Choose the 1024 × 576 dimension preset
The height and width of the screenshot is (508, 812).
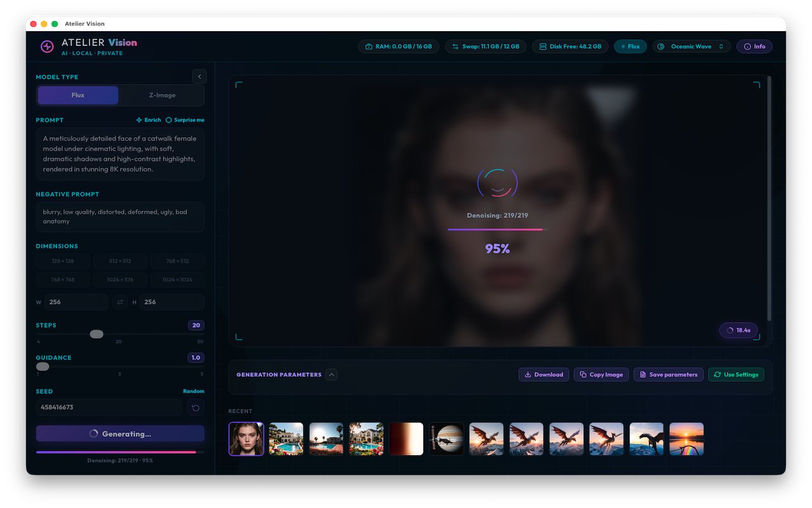pyautogui.click(x=120, y=279)
